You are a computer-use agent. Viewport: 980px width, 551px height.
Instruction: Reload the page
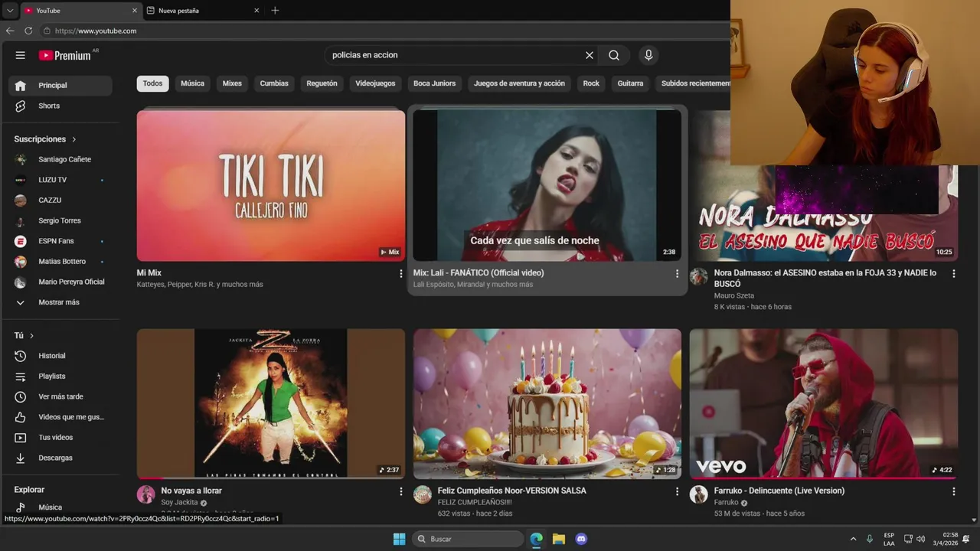(28, 31)
